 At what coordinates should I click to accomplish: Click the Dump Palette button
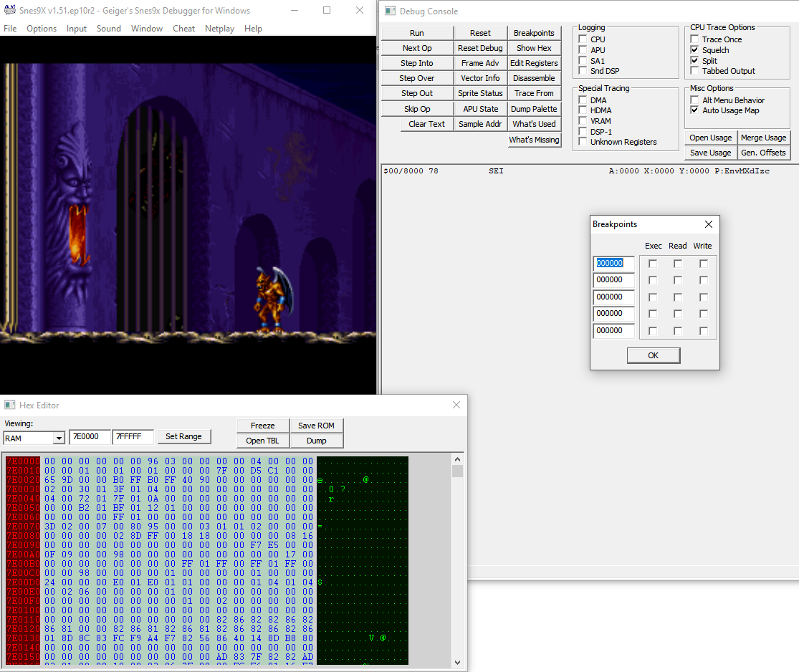(x=534, y=109)
